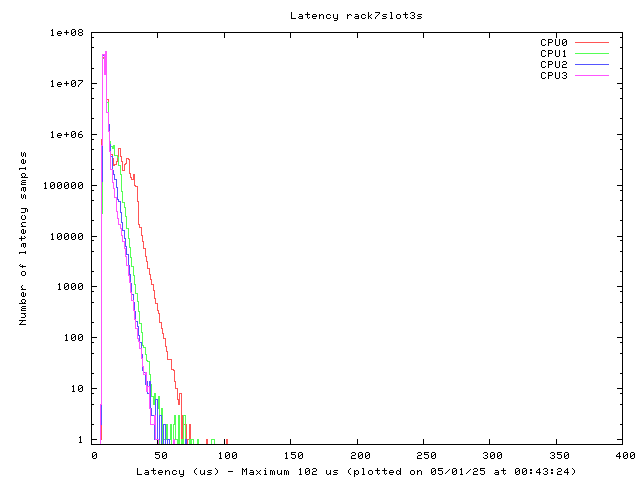Click the chart title 'Latency rack7slot3s'
The image size is (640, 480).
pyautogui.click(x=356, y=16)
